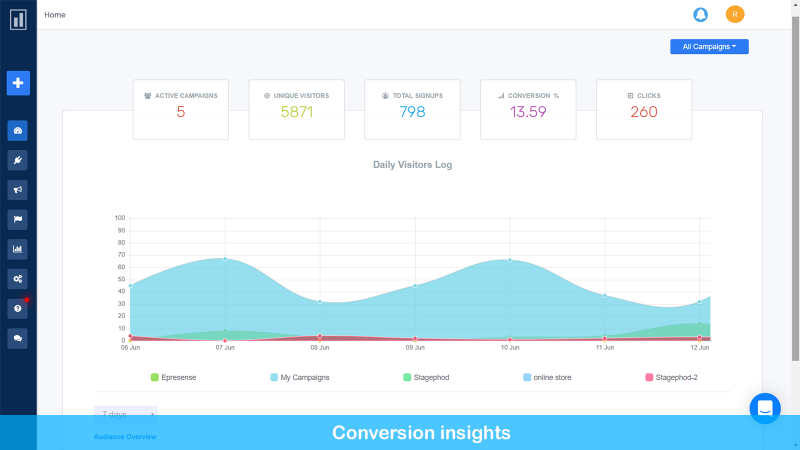The height and width of the screenshot is (450, 800).
Task: Click the help question mark icon
Action: click(17, 309)
